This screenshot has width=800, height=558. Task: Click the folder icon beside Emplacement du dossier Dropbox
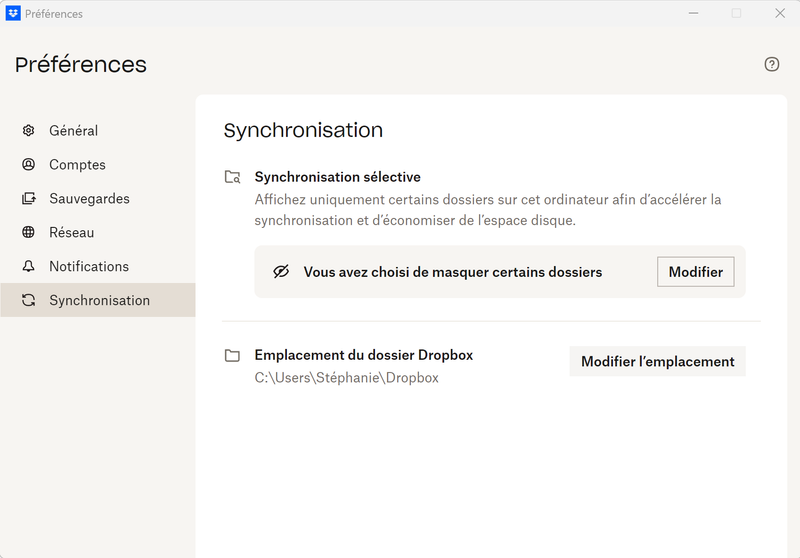pyautogui.click(x=232, y=355)
